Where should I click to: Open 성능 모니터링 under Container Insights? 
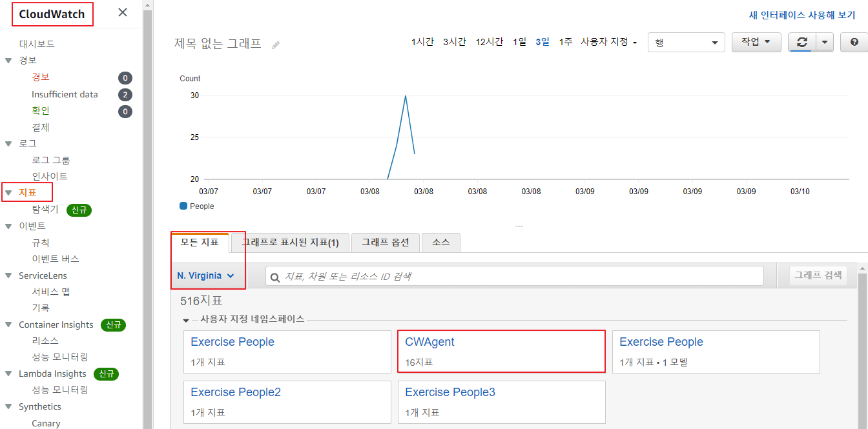click(x=60, y=357)
